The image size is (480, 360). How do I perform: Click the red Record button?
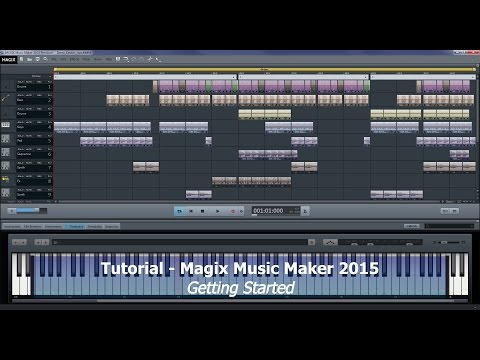tap(233, 211)
